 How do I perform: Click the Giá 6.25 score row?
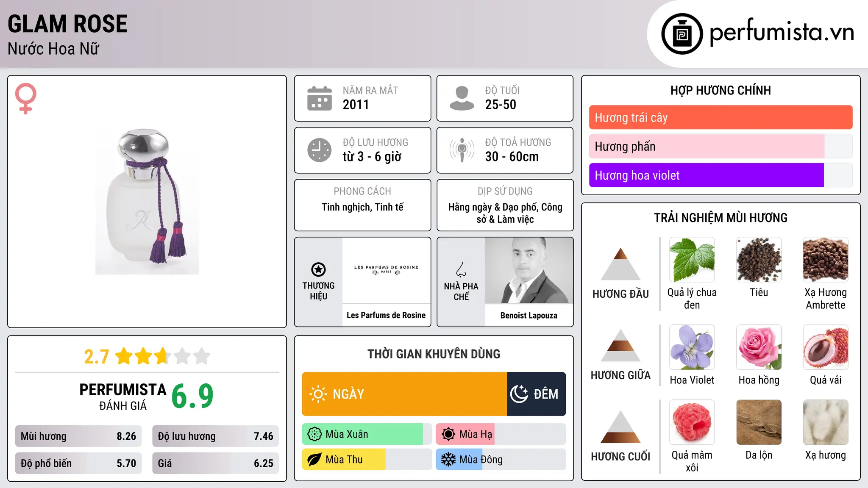pyautogui.click(x=215, y=463)
